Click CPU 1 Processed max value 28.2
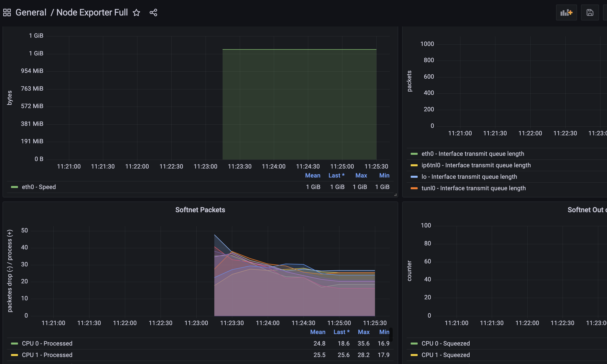The height and width of the screenshot is (364, 607). pos(363,355)
